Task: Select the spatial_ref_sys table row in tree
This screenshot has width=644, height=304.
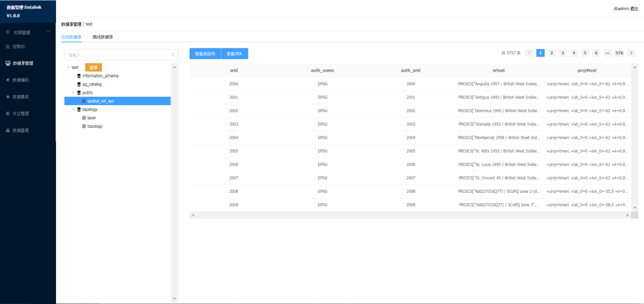Action: (x=117, y=101)
